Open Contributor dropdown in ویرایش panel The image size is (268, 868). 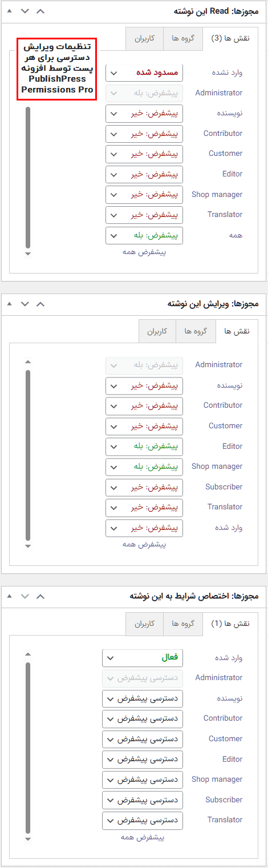click(144, 406)
